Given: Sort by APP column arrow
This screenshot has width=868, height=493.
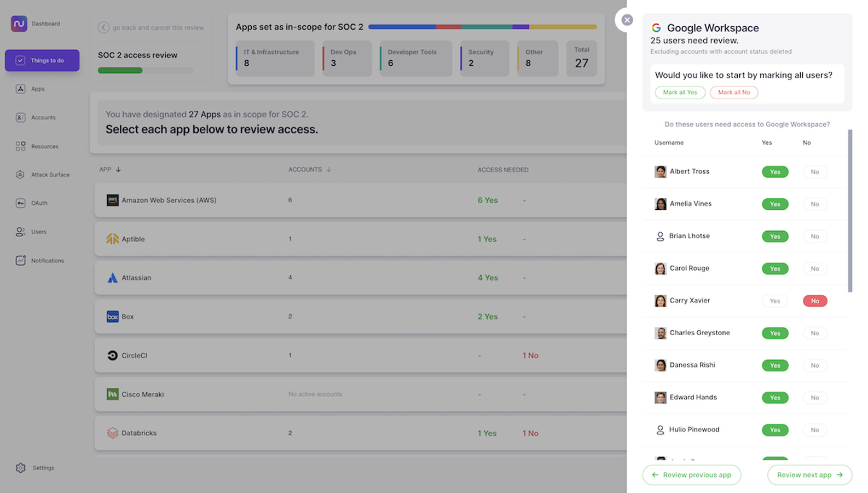Looking at the screenshot, I should (x=118, y=170).
